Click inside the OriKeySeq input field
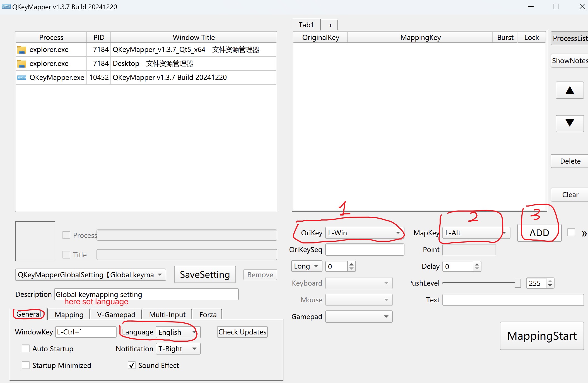Viewport: 588px width, 383px height. tap(365, 250)
